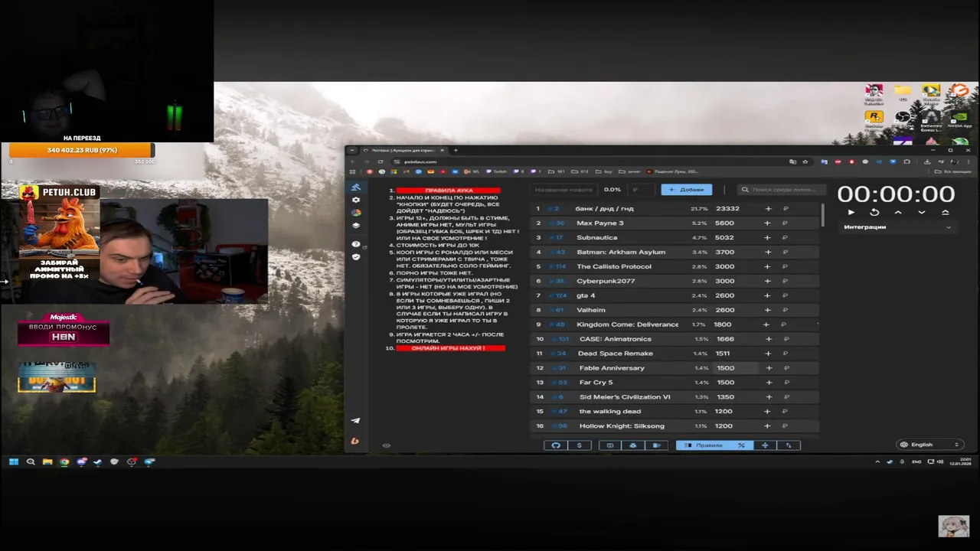Click the ruble icon on gta 4 row
This screenshot has width=980, height=551.
click(785, 295)
